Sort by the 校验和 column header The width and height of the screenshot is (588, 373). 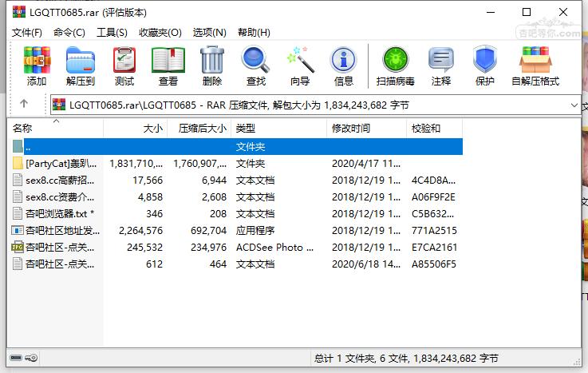point(435,129)
